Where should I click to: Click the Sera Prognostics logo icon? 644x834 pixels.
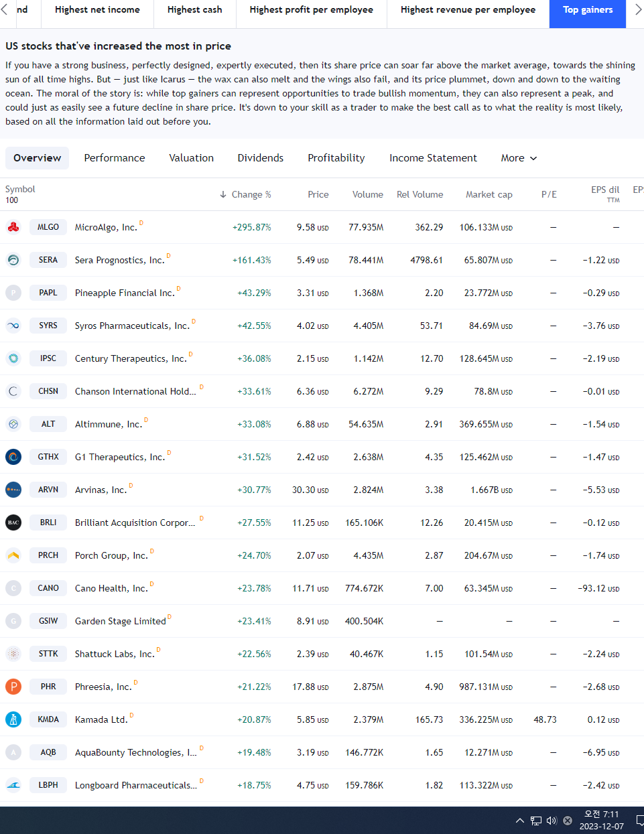tap(13, 260)
